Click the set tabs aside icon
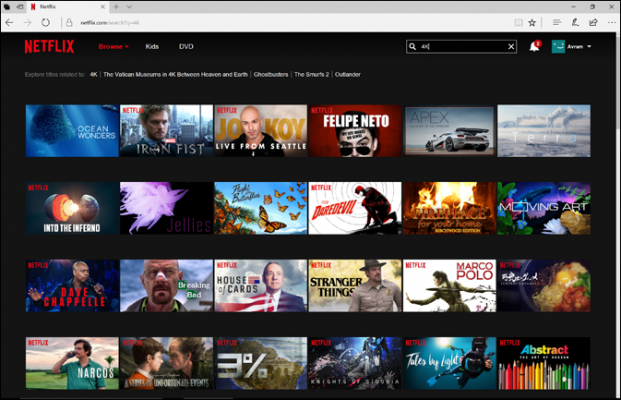Screen dimensions: 621x400 (20, 7)
